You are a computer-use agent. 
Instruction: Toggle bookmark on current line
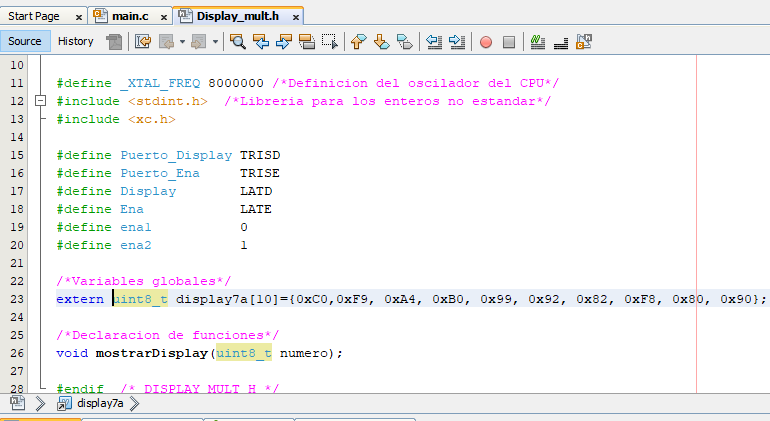click(x=405, y=42)
